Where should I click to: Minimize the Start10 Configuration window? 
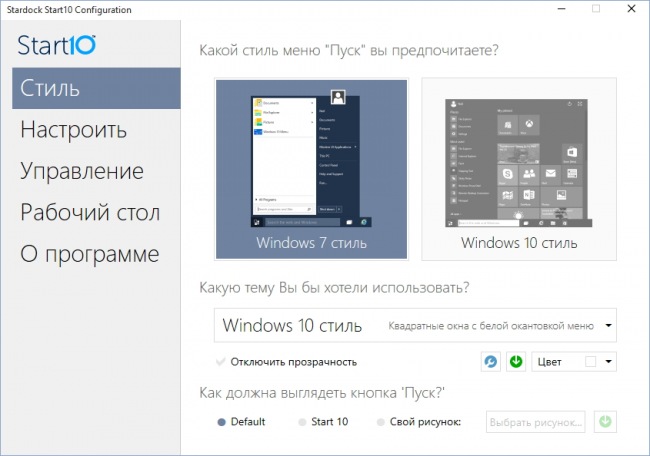point(562,9)
